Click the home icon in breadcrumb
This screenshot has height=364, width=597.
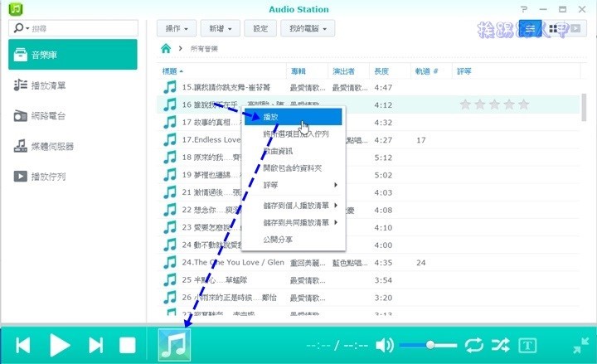tap(167, 49)
